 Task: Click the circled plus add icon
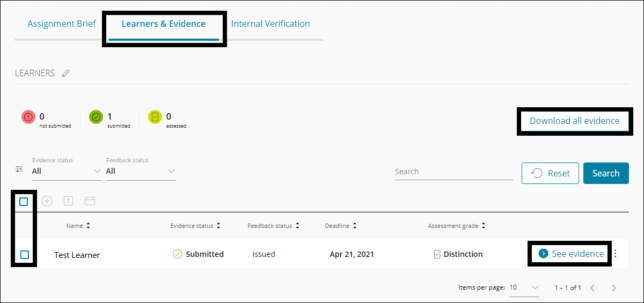[x=47, y=201]
